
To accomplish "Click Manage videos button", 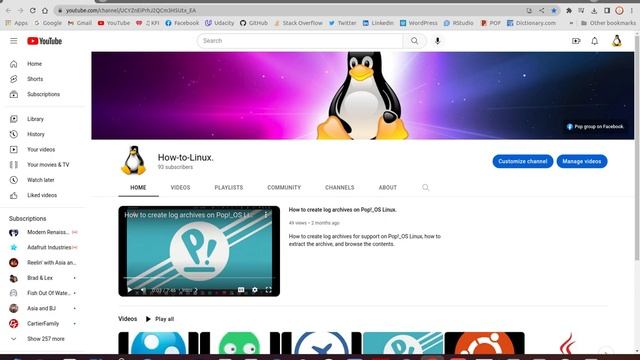I will coord(582,161).
